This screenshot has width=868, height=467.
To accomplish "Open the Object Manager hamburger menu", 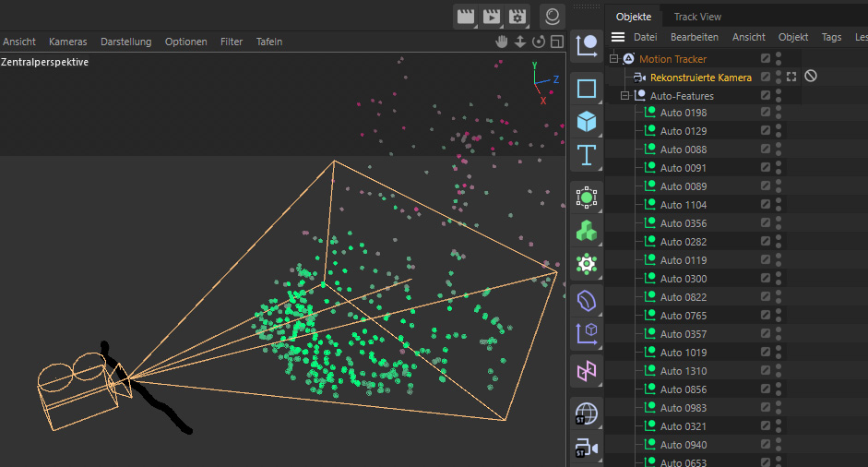I will point(618,37).
